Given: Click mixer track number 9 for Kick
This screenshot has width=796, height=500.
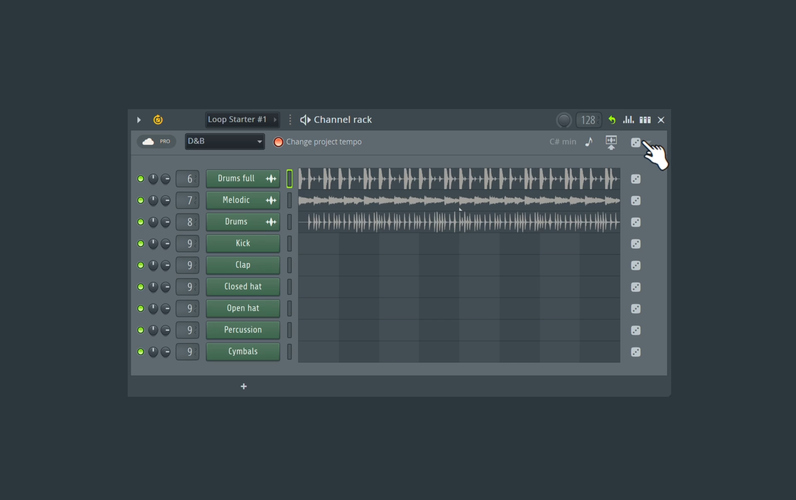Looking at the screenshot, I should (187, 244).
